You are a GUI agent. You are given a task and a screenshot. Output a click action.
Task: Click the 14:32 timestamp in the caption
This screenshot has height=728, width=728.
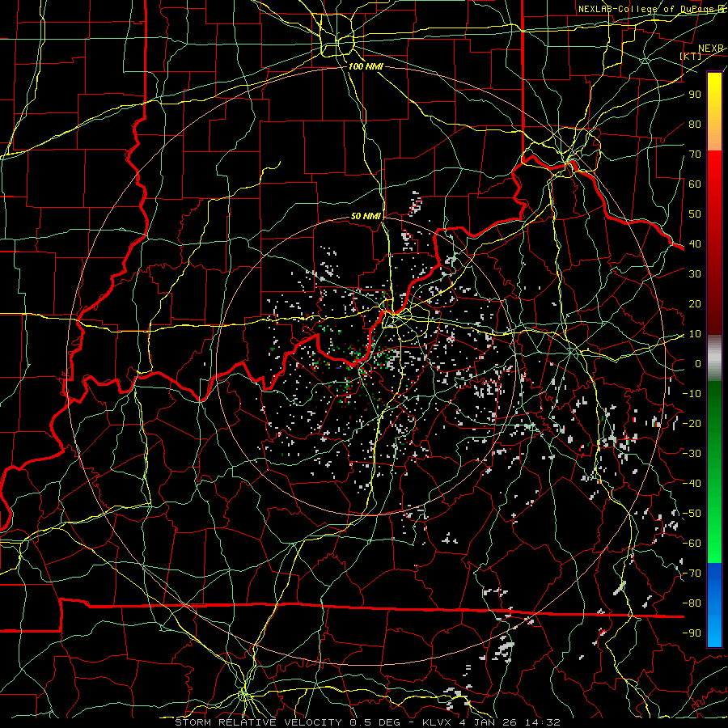pos(544,722)
